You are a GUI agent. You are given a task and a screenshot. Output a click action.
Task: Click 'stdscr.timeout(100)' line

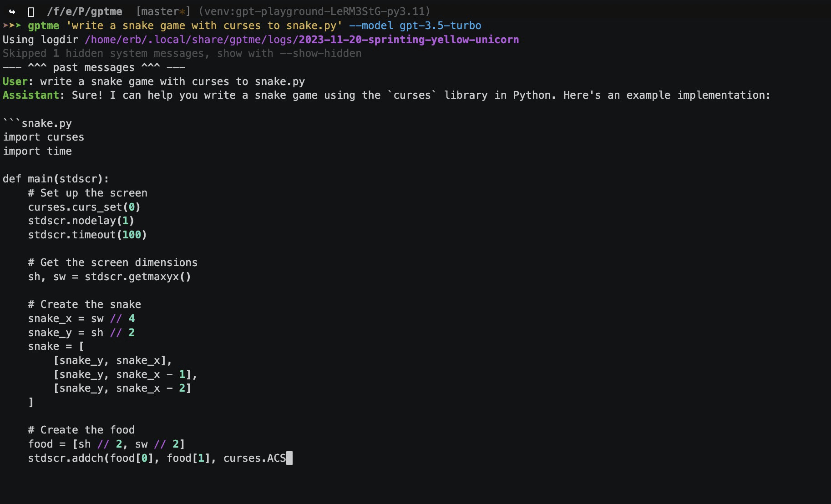point(87,235)
